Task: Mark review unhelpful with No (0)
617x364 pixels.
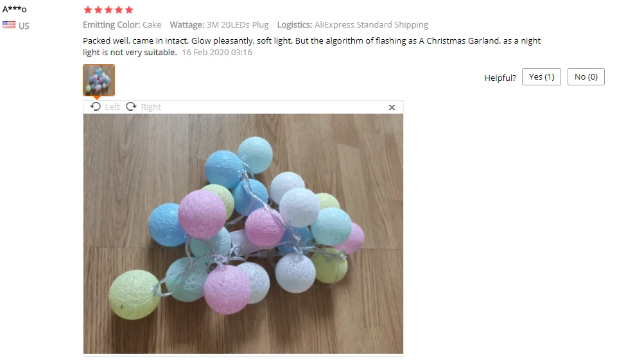Action: pos(586,77)
